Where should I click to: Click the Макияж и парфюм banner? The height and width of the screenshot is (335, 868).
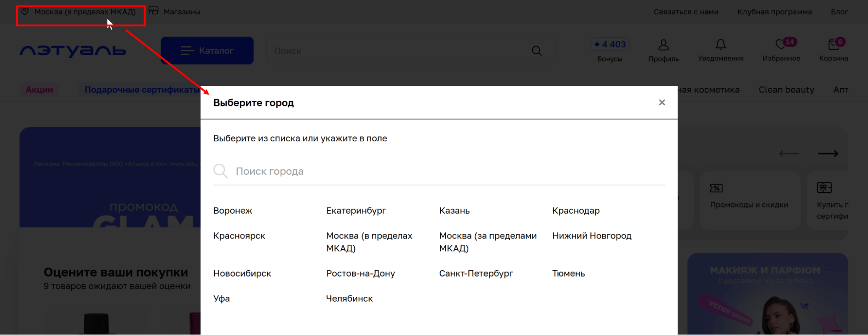(768, 294)
